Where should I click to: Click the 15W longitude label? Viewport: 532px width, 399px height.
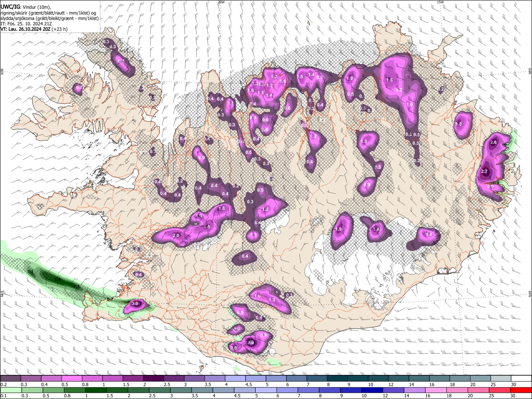(x=440, y=2)
